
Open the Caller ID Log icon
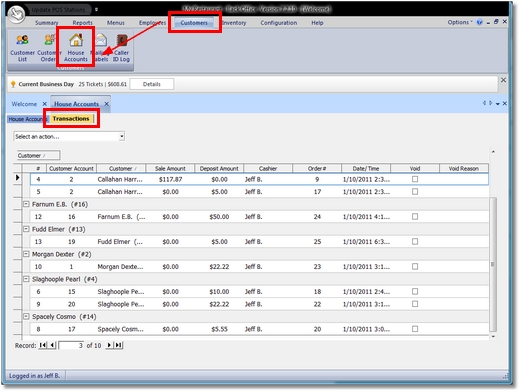tap(121, 48)
